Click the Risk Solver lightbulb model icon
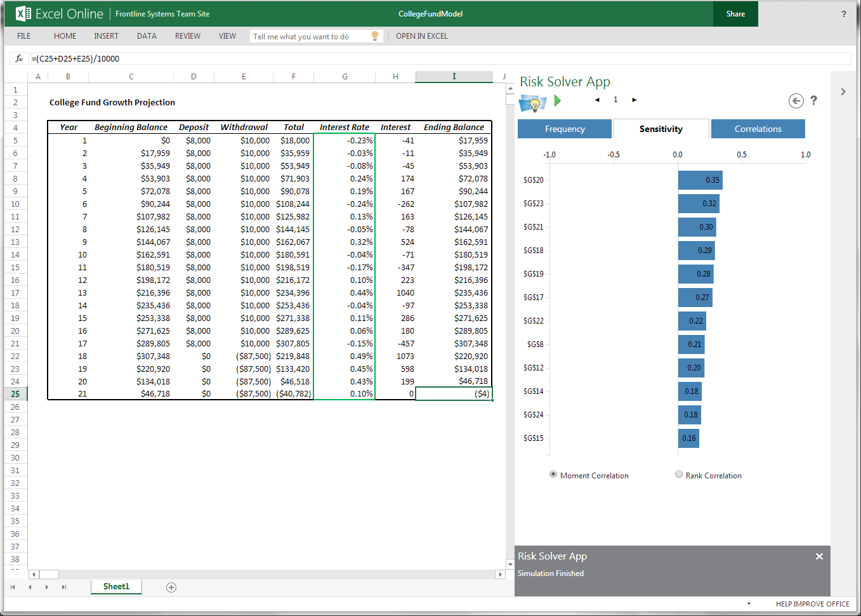 [x=532, y=102]
